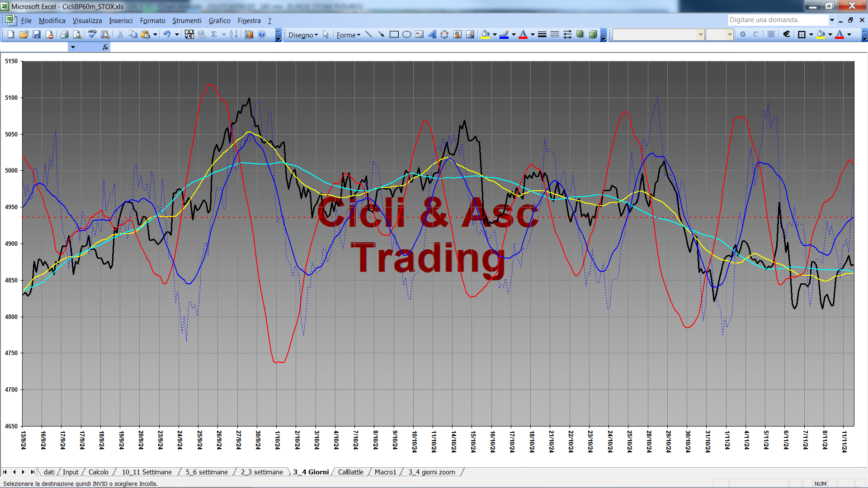
Task: Open Print Preview with magnifier icon
Action: tap(77, 34)
